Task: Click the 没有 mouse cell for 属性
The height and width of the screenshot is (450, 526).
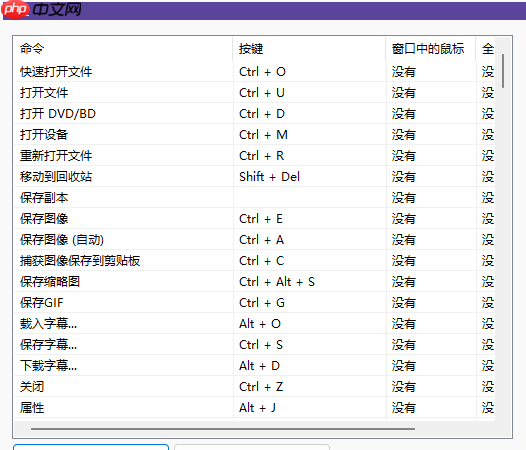Action: 431,408
